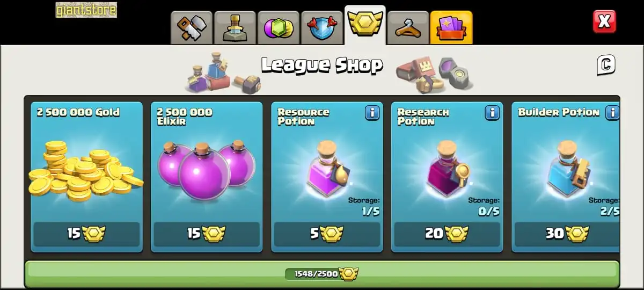This screenshot has width=644, height=290.
Task: Select the pile of gold coins image
Action: tap(86, 171)
